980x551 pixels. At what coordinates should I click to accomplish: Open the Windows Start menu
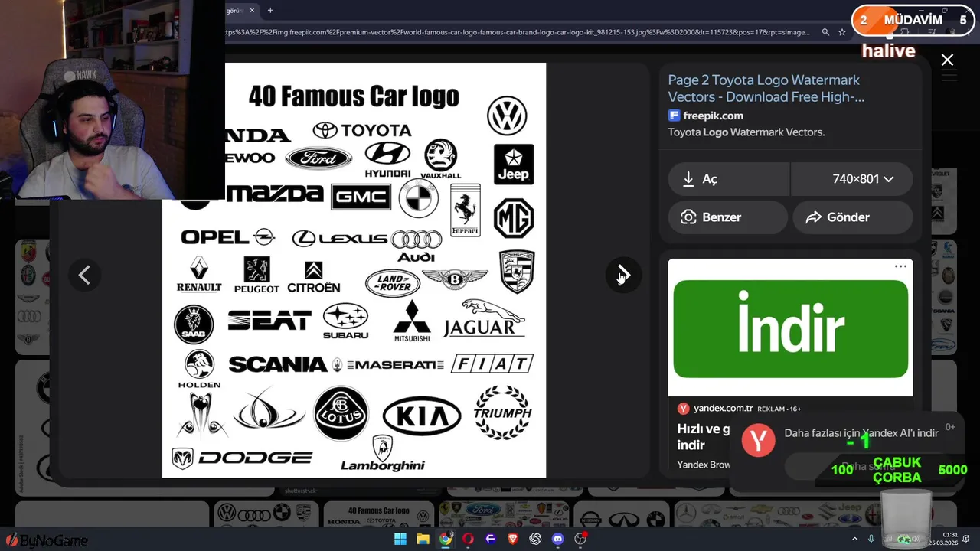[400, 539]
